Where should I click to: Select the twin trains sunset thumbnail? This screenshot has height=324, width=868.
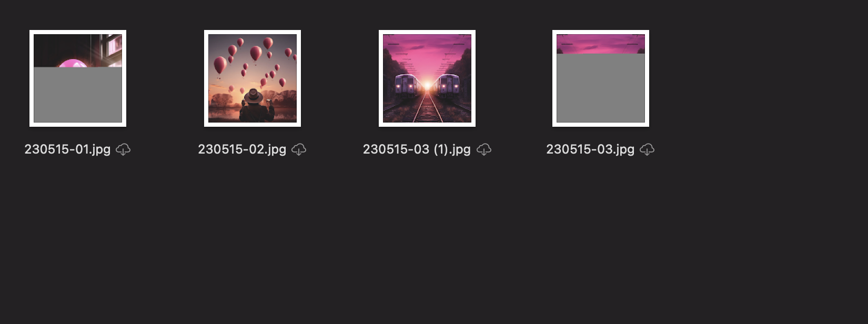pos(427,78)
